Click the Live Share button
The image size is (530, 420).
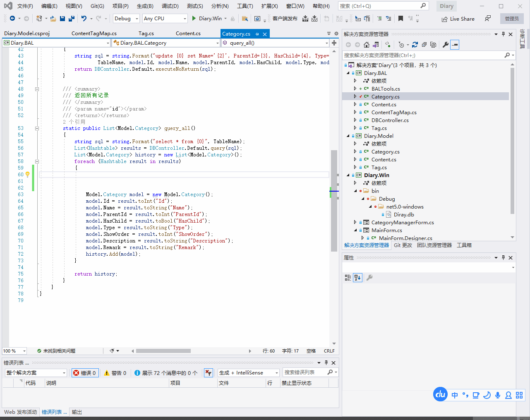point(458,19)
